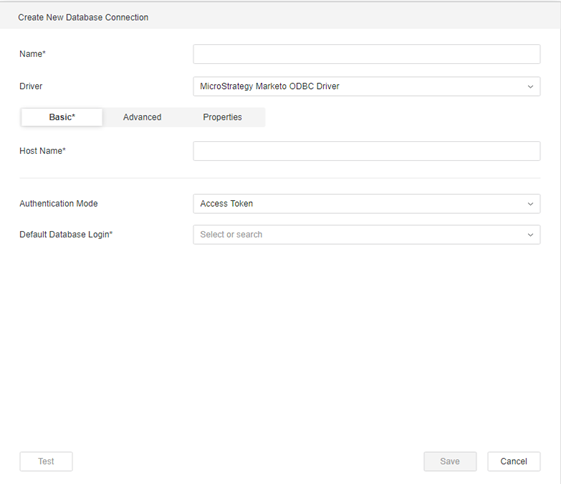Focus the Name input field
Screen dimensions: 561x484
367,54
